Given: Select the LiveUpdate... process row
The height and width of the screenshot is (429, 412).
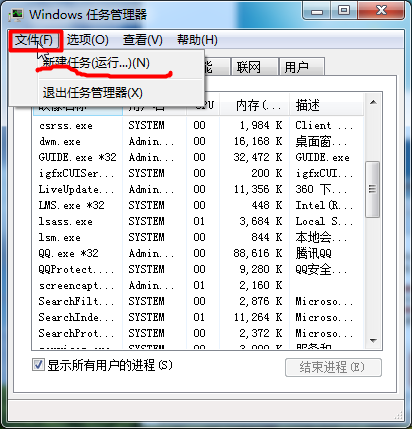Looking at the screenshot, I should [x=197, y=189].
